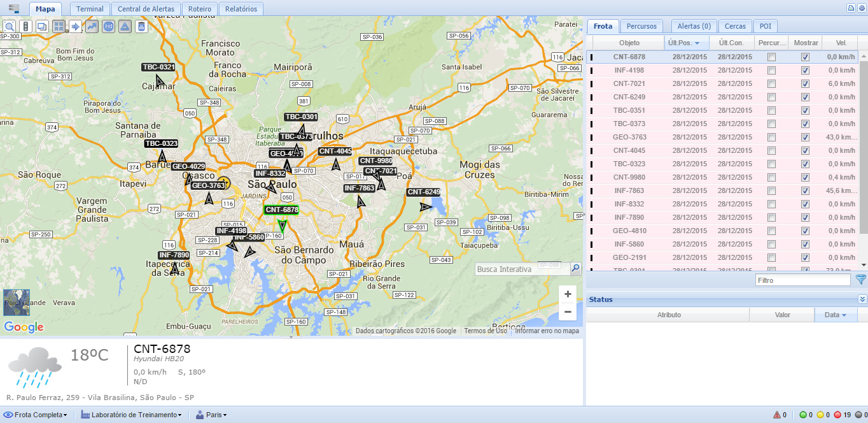Switch to the POI tab
This screenshot has height=423, width=868.
[766, 26]
